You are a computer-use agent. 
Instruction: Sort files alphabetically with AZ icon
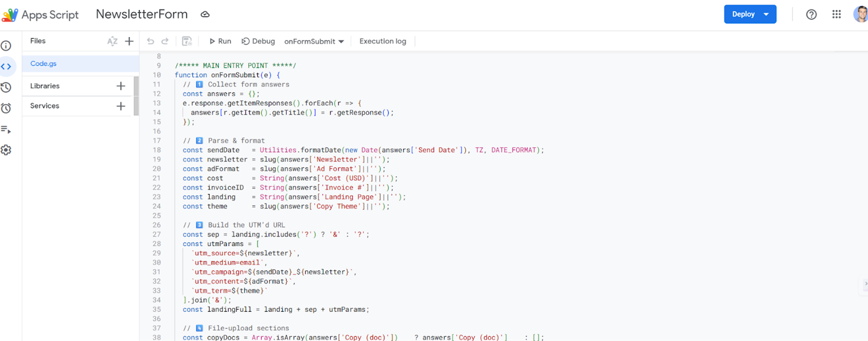112,41
